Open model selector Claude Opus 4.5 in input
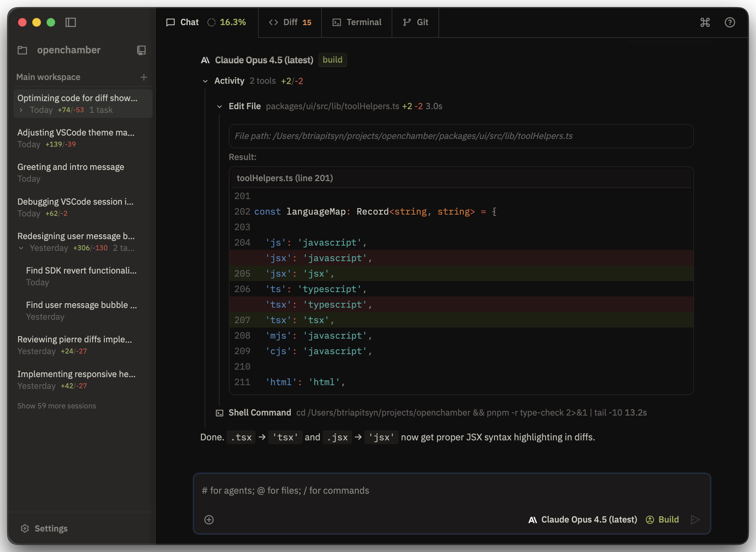 point(583,519)
